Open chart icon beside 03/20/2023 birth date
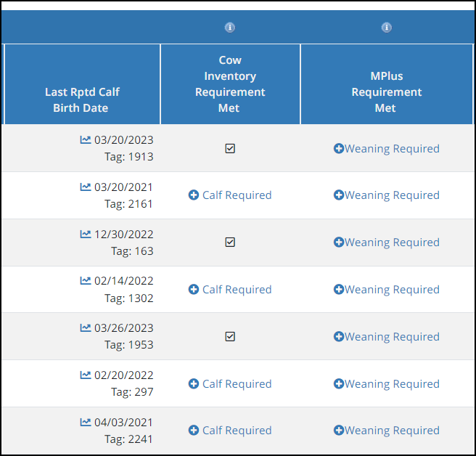 86,139
